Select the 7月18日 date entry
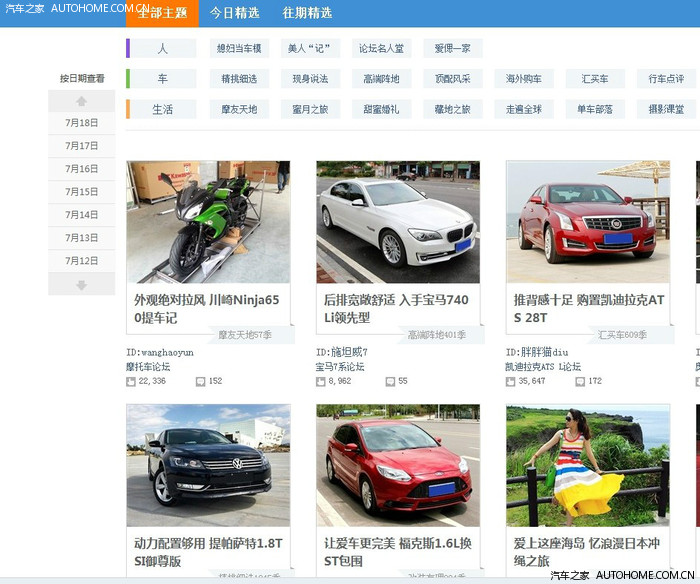Screen dimensions: 700x584 click(81, 123)
